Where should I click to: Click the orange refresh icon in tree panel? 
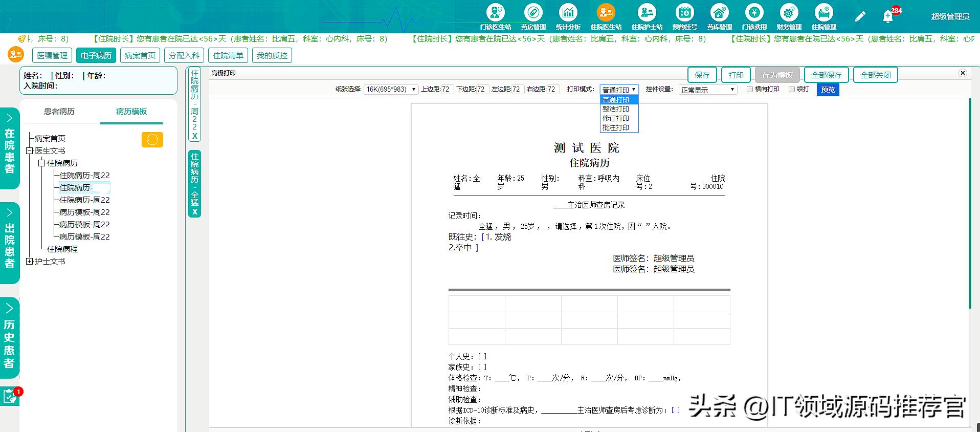(x=152, y=140)
